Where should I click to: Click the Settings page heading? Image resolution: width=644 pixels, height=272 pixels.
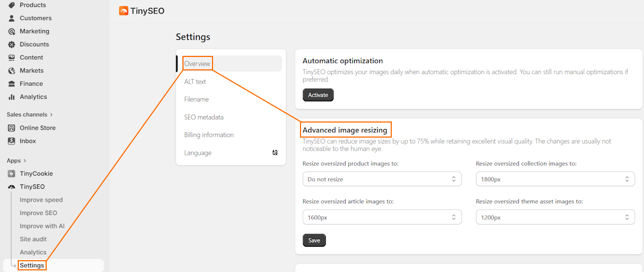pyautogui.click(x=193, y=37)
